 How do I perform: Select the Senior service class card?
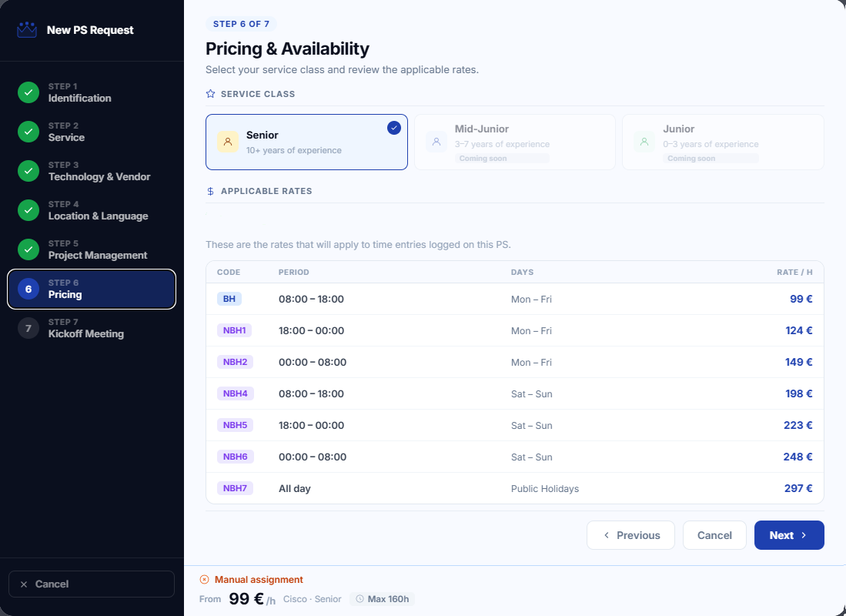pos(306,142)
